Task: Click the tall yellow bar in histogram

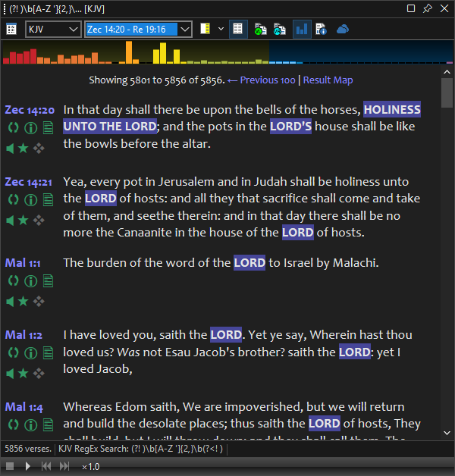Action: pos(163,53)
